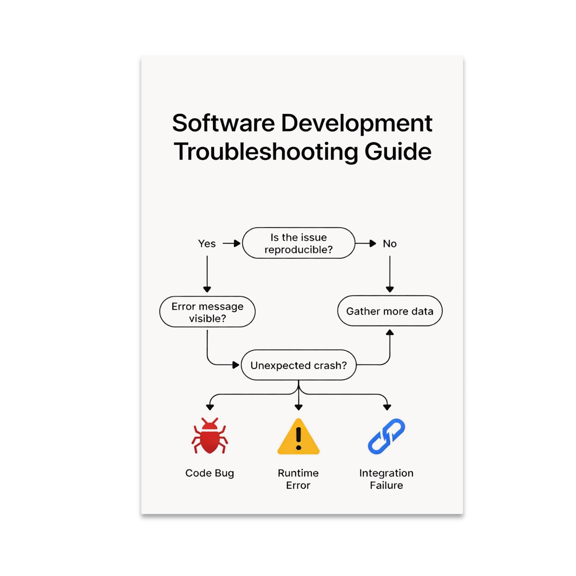Click the 'Code Bug' caption text

click(x=209, y=473)
